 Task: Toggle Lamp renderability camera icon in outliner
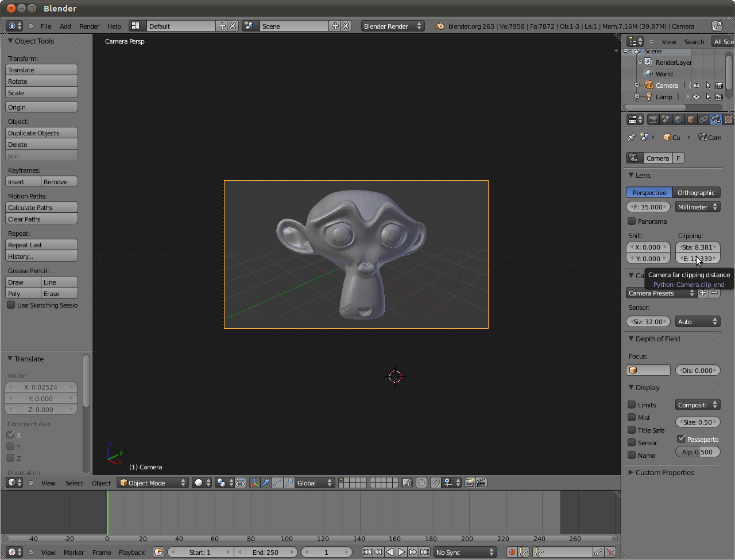coord(719,96)
